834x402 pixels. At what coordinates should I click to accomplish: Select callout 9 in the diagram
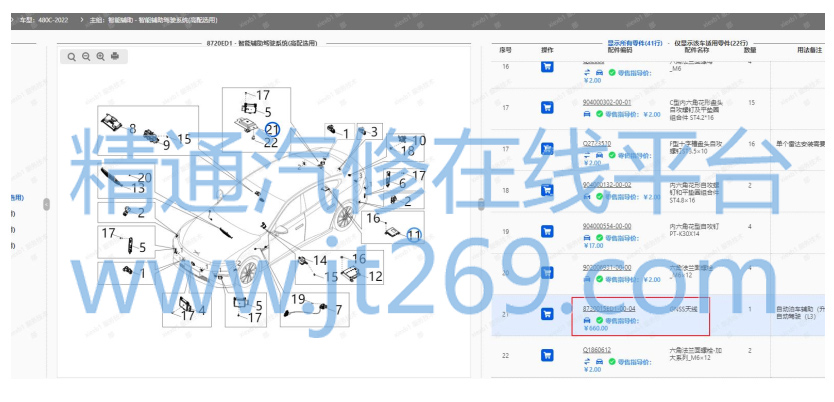166,144
